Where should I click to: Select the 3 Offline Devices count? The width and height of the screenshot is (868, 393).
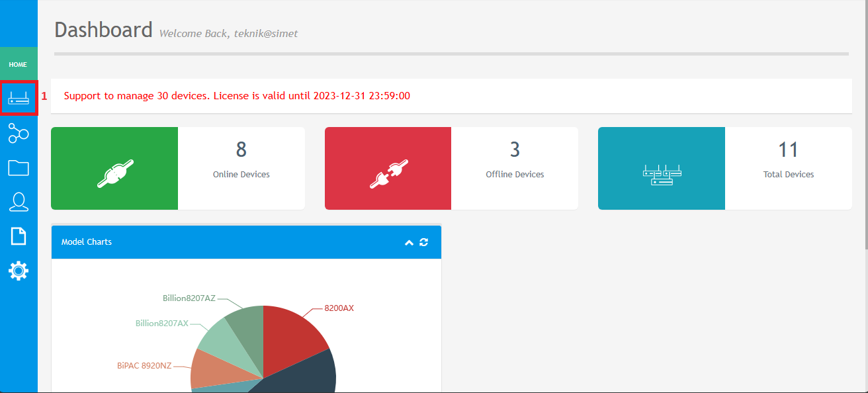515,150
